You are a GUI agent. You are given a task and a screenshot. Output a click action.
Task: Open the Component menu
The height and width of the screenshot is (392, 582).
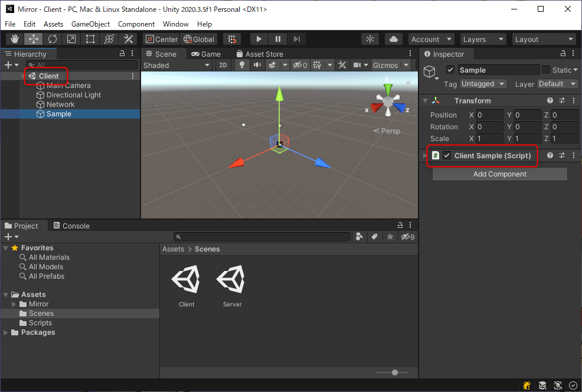136,24
